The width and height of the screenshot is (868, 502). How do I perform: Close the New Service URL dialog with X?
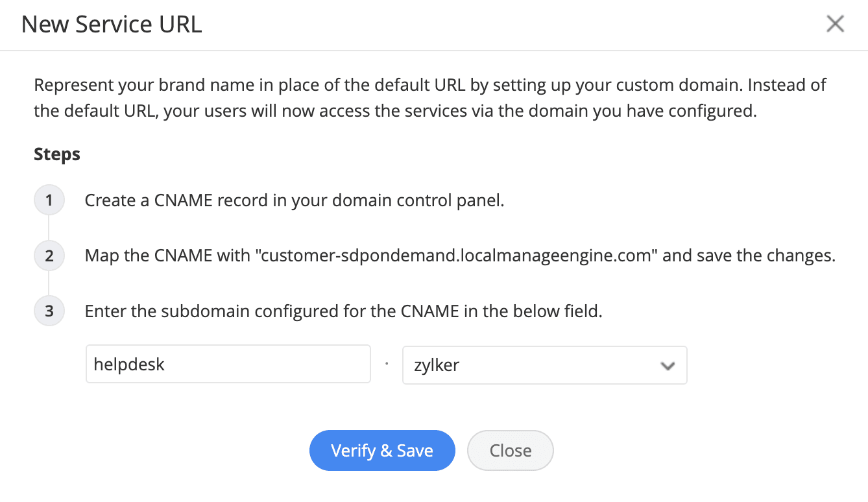click(x=835, y=24)
